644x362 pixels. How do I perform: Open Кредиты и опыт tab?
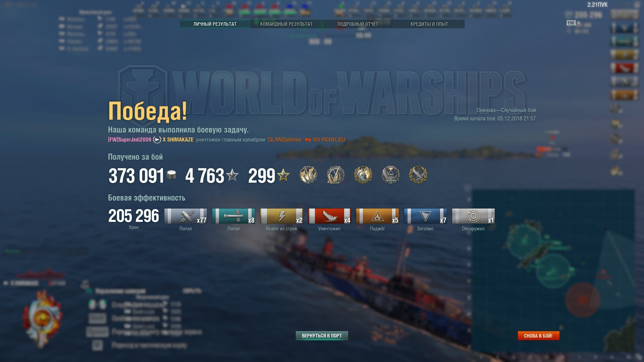tap(429, 24)
